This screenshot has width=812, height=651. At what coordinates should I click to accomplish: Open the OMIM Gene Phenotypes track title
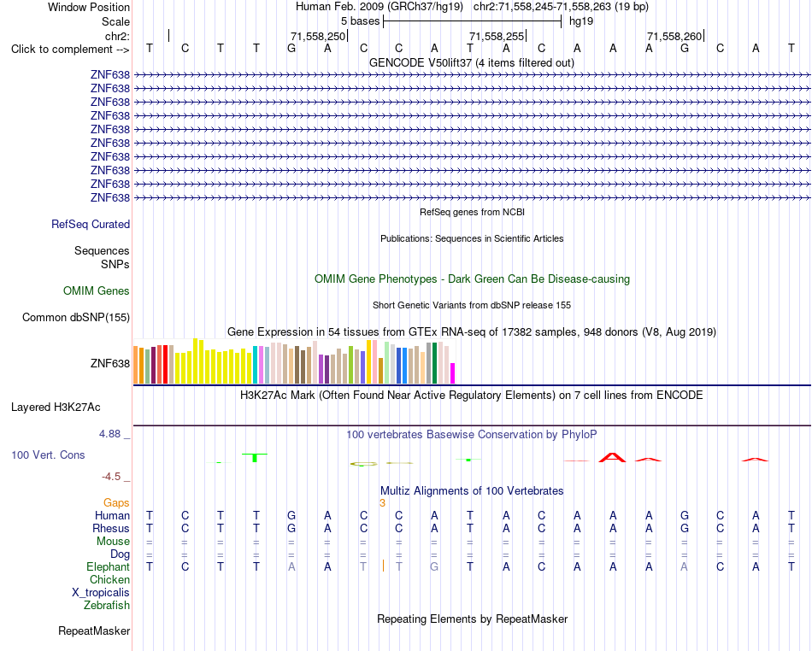472,279
